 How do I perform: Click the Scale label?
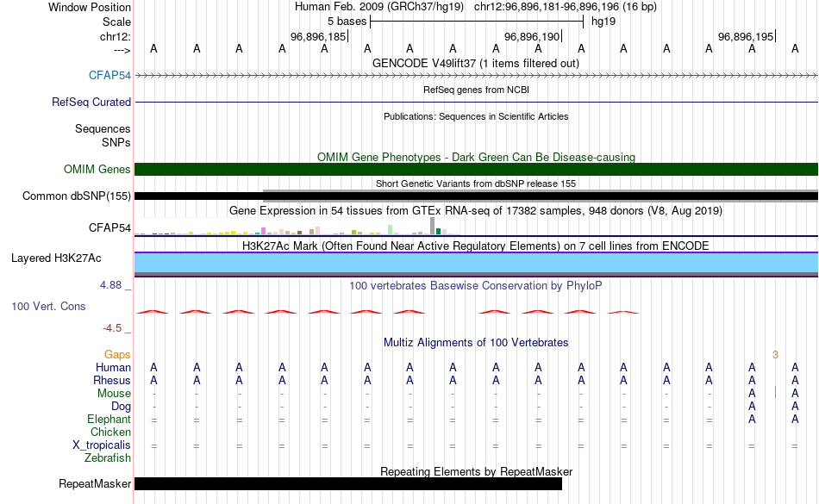116,22
